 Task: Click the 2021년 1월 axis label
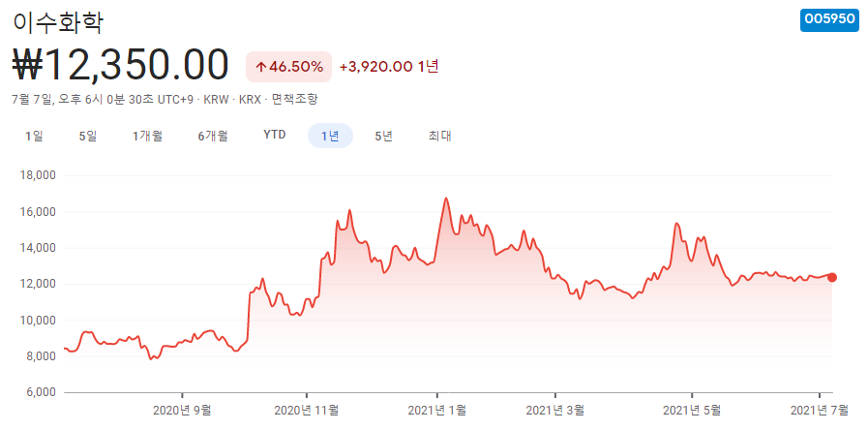pyautogui.click(x=437, y=411)
